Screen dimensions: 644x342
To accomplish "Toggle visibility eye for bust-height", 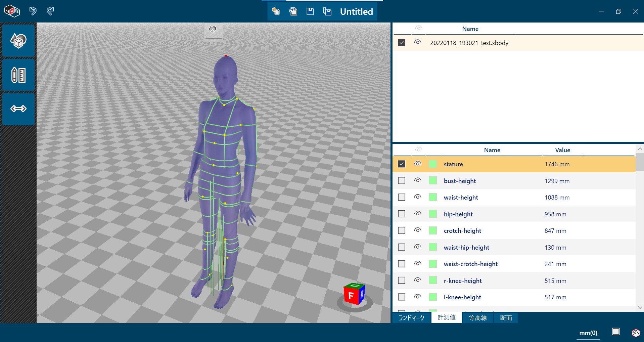I will coord(418,180).
